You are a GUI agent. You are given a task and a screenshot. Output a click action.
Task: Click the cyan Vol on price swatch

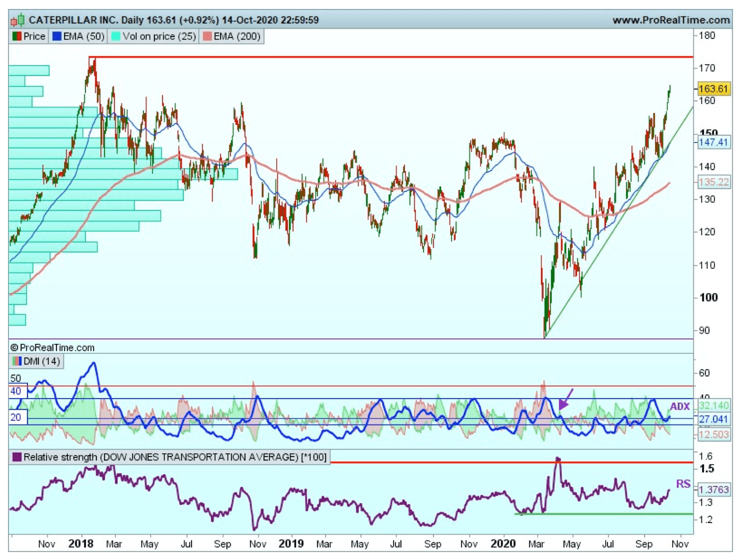[116, 36]
